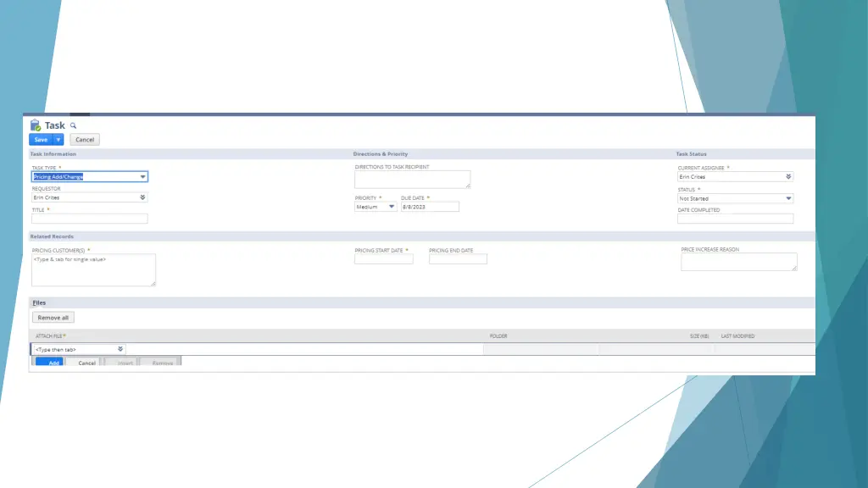Viewport: 868px width, 488px height.
Task: Click the blue Save button
Action: click(41, 140)
